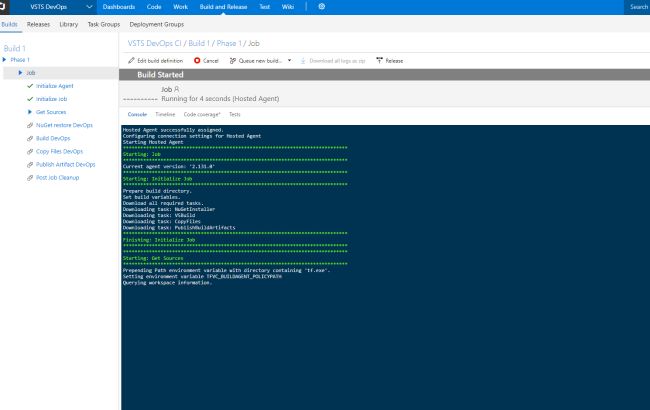650x410 pixels.
Task: Select Initialize Job step in tree
Action: [51, 99]
